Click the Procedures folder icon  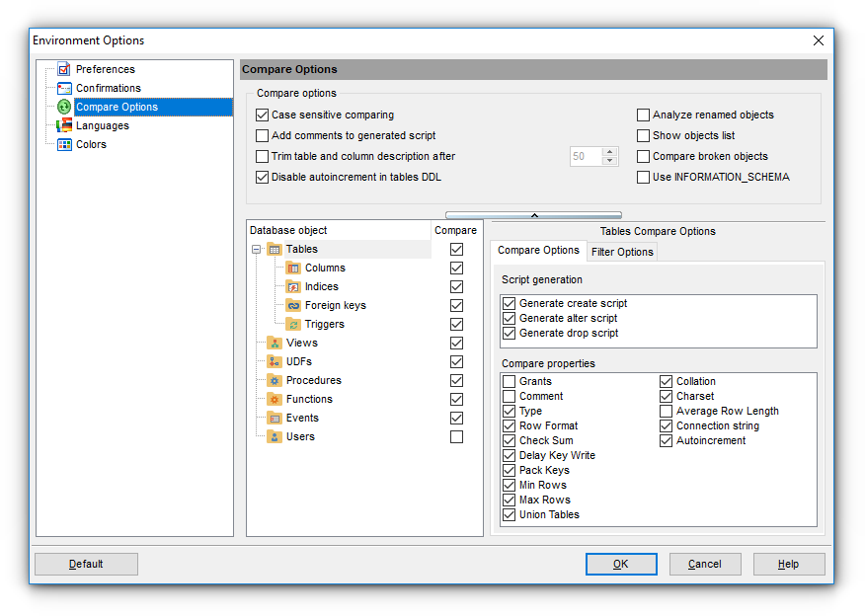275,380
